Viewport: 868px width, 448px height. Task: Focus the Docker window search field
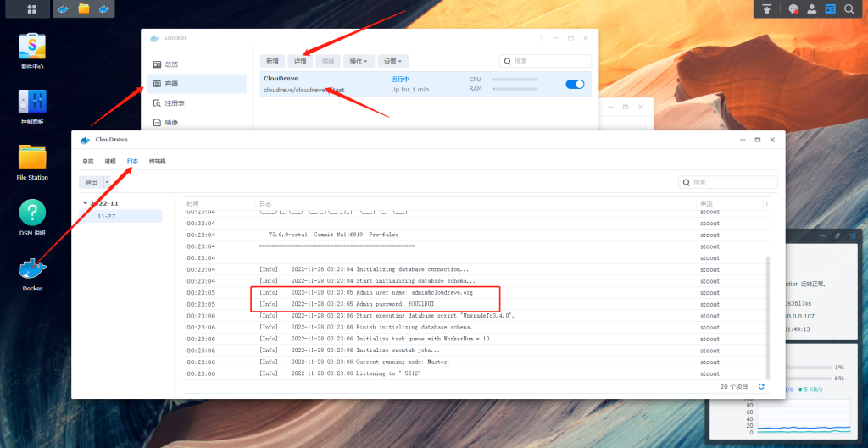point(545,61)
